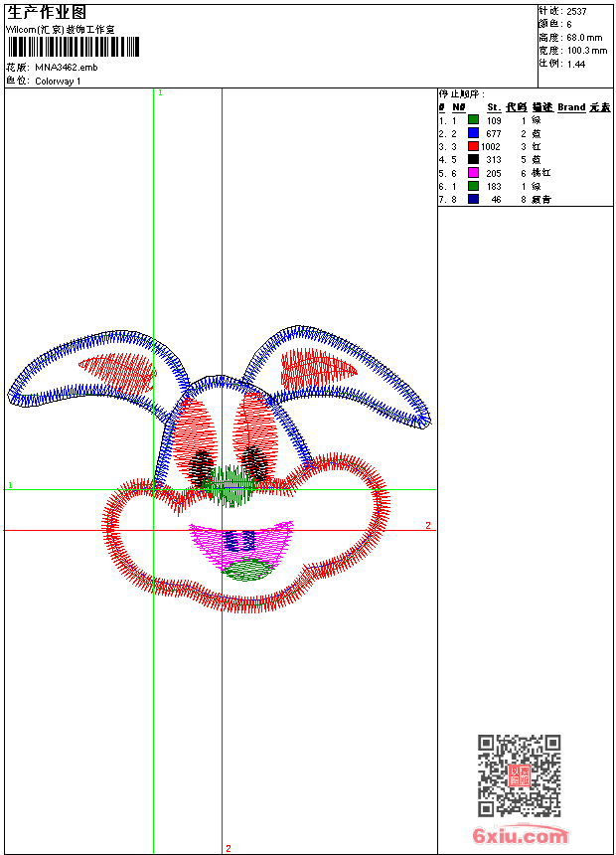Viewport: 616px width, 855px height.
Task: Click the green swatch for stop 1
Action: [473, 120]
